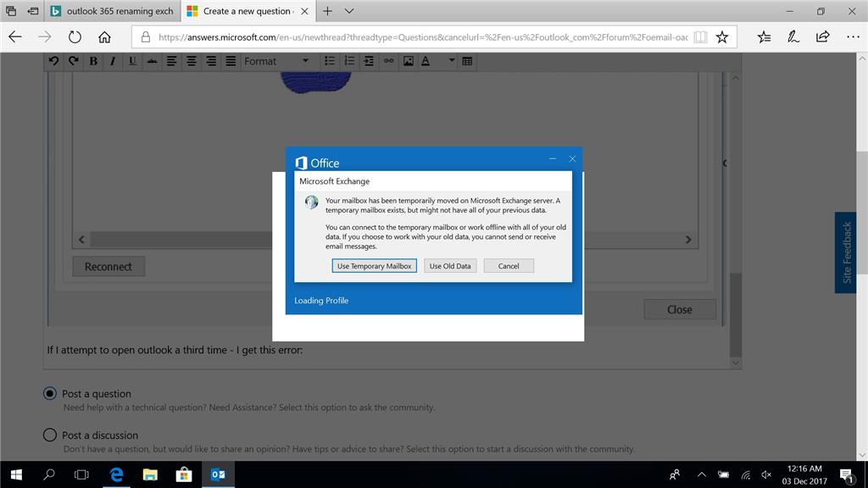Click the editor scrollbar's down arrow
The width and height of the screenshot is (868, 488).
point(735,363)
